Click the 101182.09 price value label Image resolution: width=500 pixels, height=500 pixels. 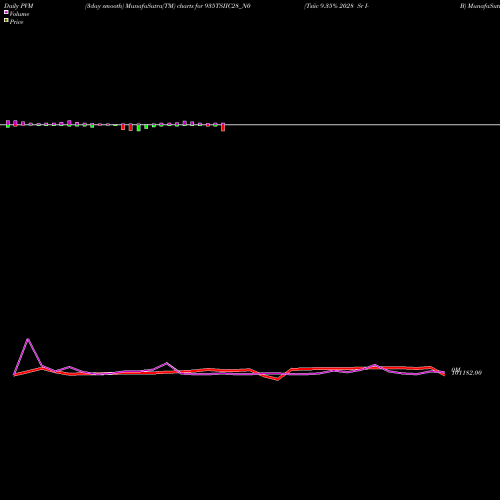pos(467,373)
